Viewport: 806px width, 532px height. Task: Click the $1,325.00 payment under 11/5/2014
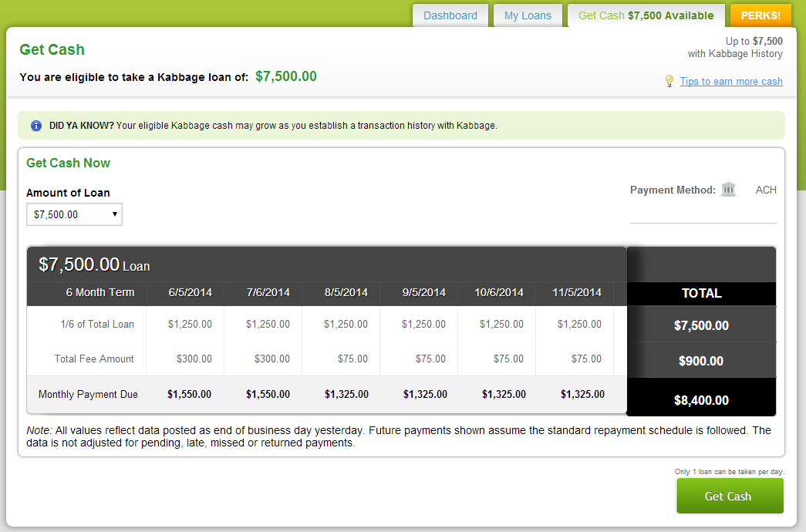[x=582, y=394]
